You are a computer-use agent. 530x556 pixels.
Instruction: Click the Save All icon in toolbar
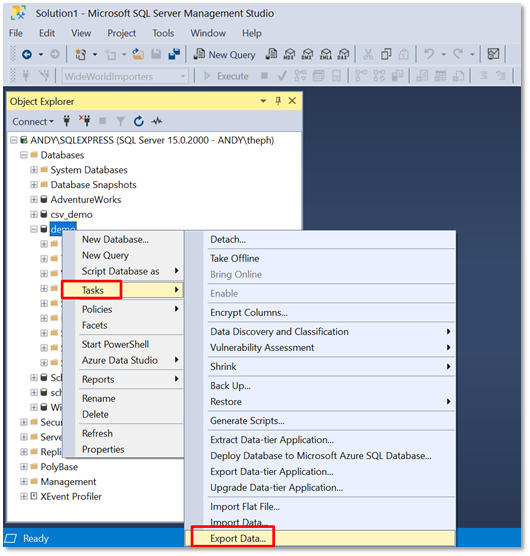tap(174, 54)
